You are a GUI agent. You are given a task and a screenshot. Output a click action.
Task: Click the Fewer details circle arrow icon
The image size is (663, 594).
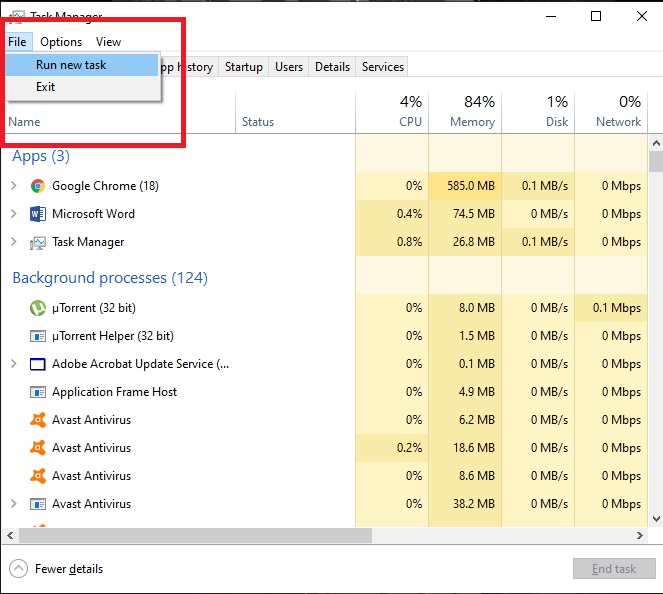18,569
